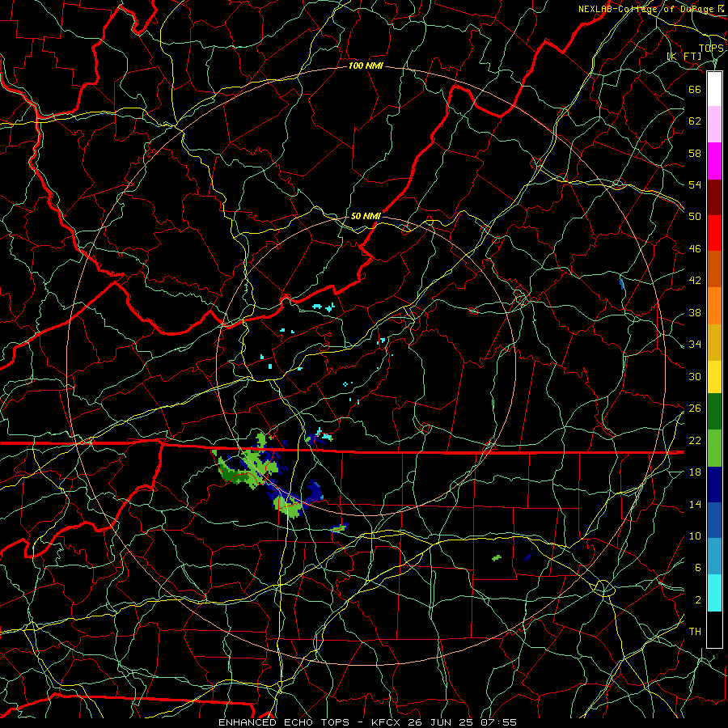The height and width of the screenshot is (728, 728).
Task: Click the "50" legend value
Action: tap(695, 216)
